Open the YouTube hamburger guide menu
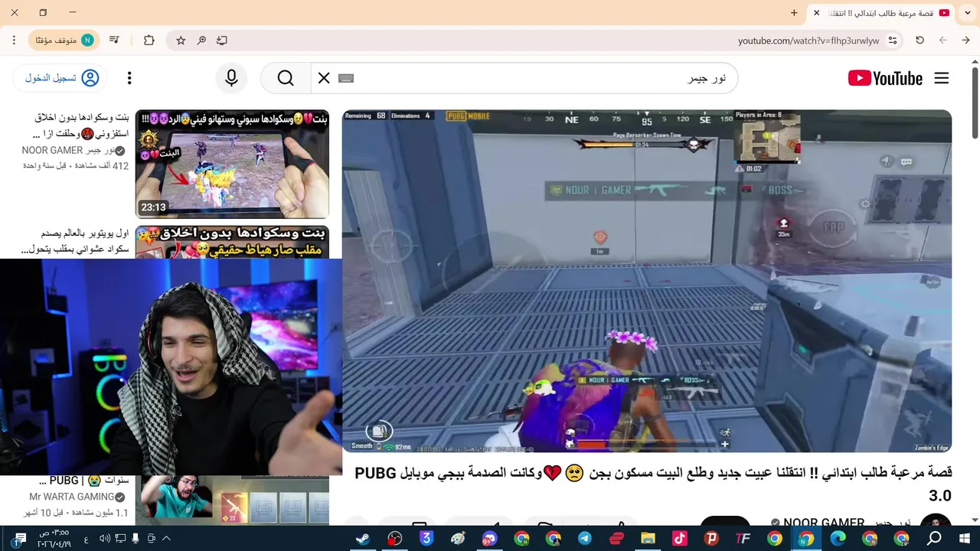This screenshot has height=551, width=980. 942,78
